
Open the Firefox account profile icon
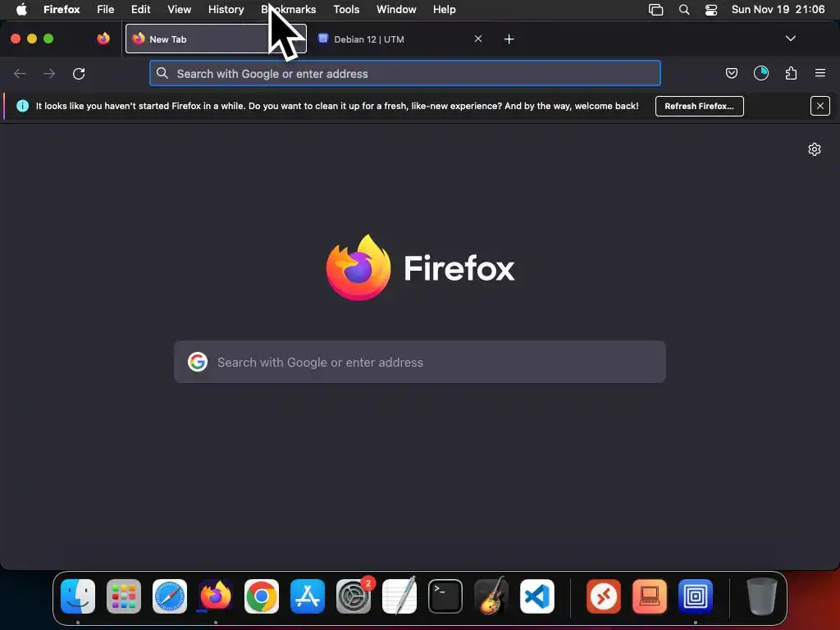click(x=760, y=73)
